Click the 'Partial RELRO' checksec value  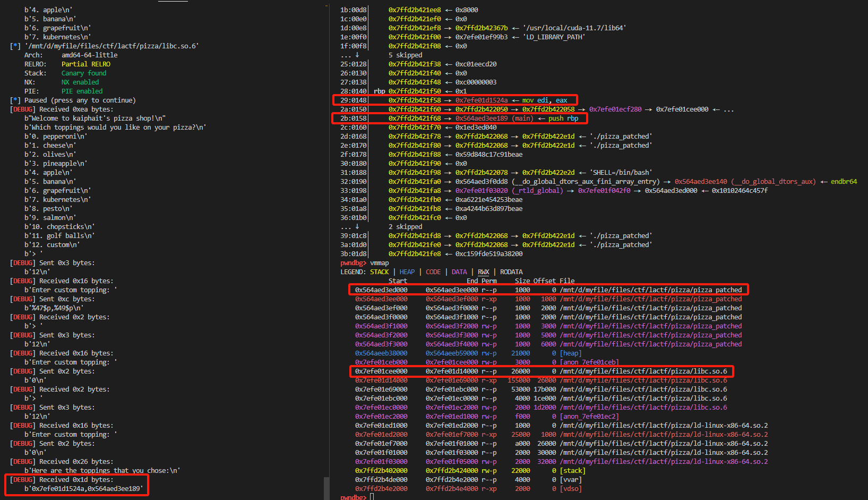pos(86,64)
